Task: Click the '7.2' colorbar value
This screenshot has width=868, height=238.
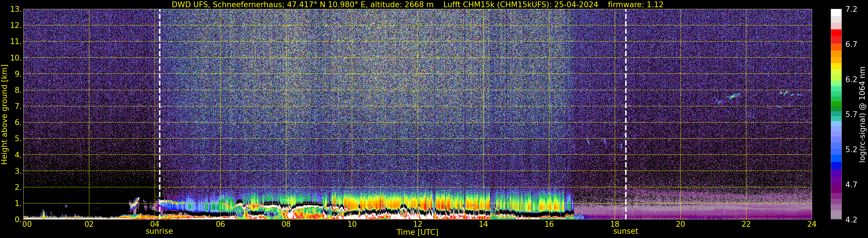Action: click(x=851, y=9)
